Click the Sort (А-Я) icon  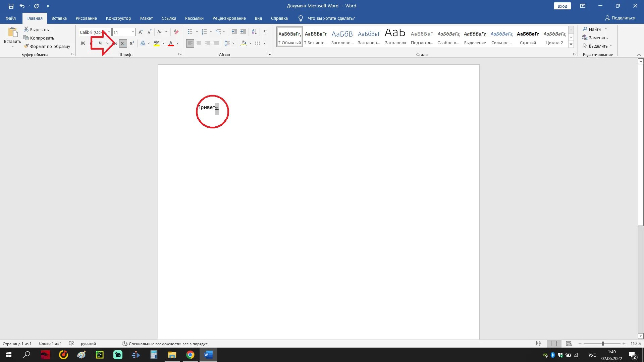(254, 32)
